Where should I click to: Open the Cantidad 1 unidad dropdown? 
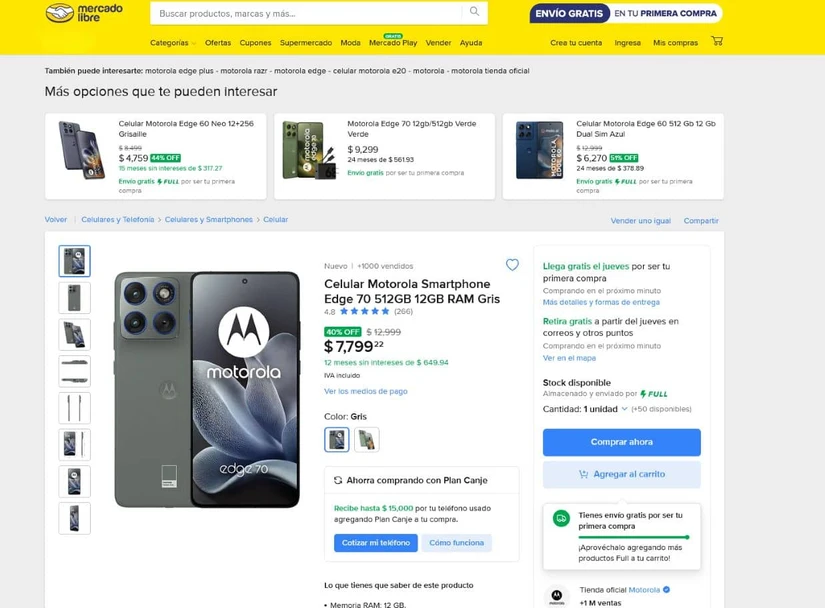(x=585, y=409)
